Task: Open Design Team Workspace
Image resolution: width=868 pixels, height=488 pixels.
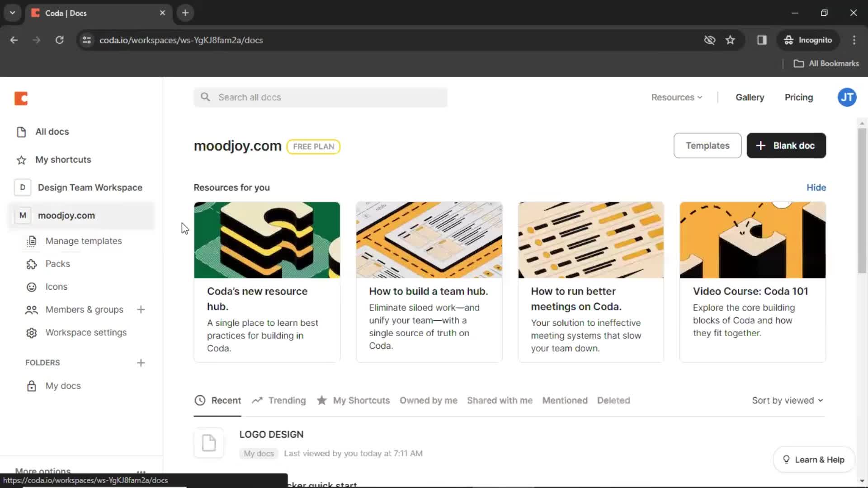Action: [x=90, y=187]
